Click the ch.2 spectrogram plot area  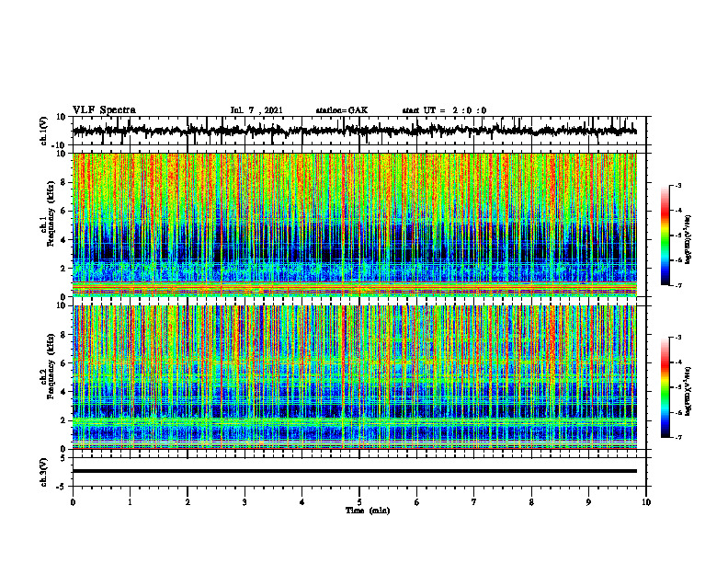(x=355, y=377)
